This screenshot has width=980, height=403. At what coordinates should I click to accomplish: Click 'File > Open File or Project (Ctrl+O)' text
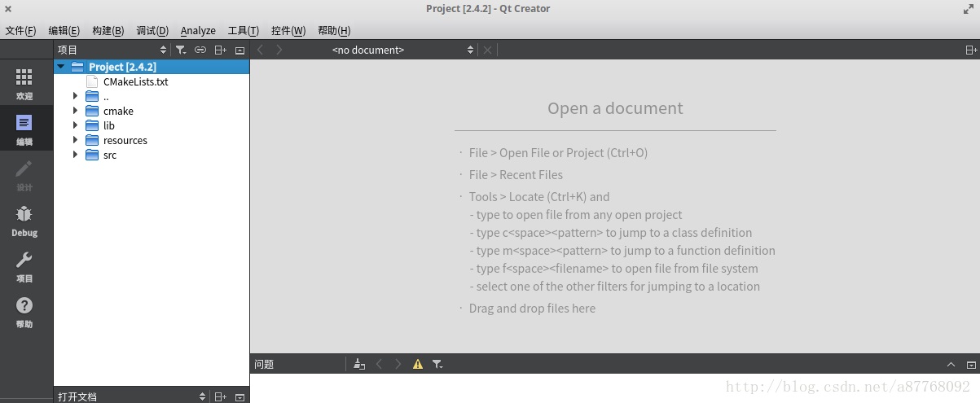click(x=558, y=152)
